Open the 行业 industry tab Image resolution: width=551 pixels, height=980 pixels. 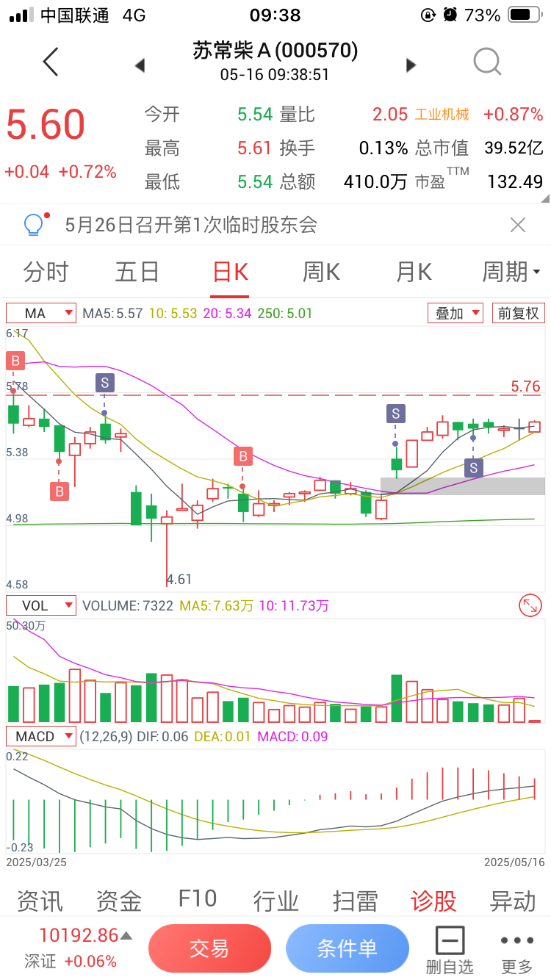276,901
